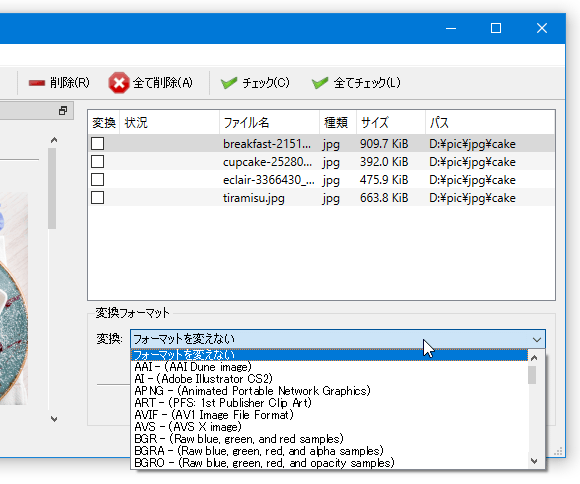Click the format dropdown list scrollbar thumb
Viewport: 580px width, 484px height.
tap(532, 375)
